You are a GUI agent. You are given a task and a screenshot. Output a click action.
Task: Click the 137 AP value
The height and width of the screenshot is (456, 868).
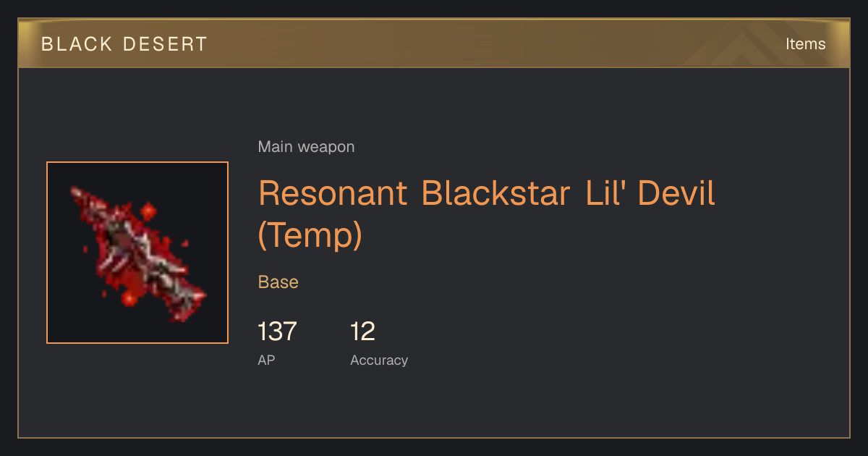[277, 332]
